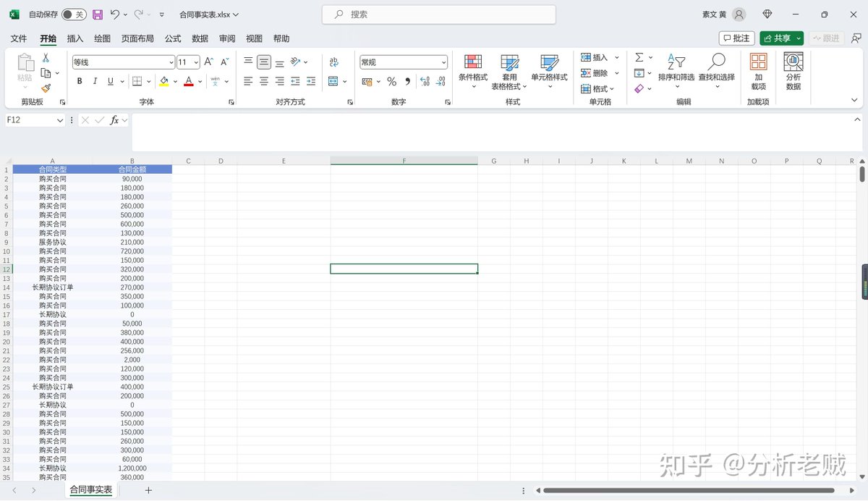This screenshot has height=501, width=868.
Task: Open the 数据 (Data) ribbon tab
Action: point(200,38)
